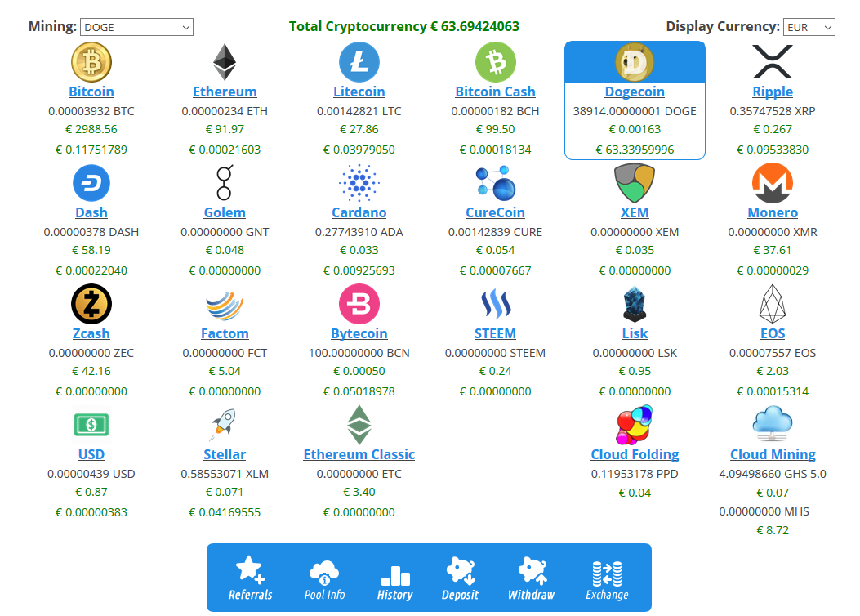860x616 pixels.
Task: Click the Cloud Mining cloud icon
Action: click(773, 423)
